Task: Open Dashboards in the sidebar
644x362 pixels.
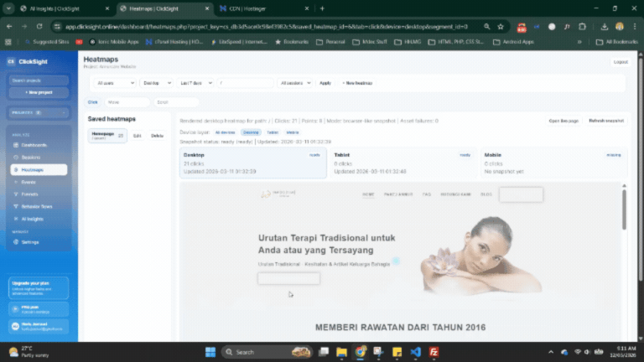Action: click(29, 145)
